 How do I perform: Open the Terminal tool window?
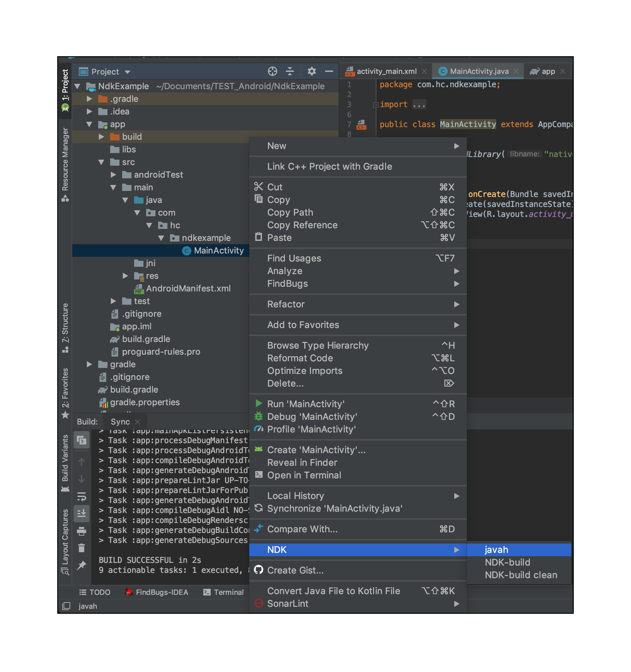click(224, 592)
